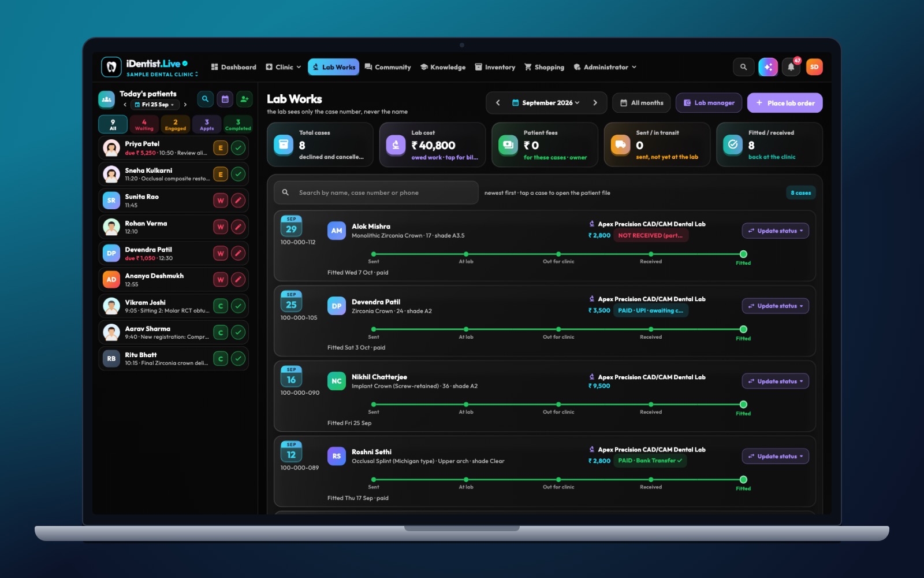Open the header search icon

click(x=743, y=67)
